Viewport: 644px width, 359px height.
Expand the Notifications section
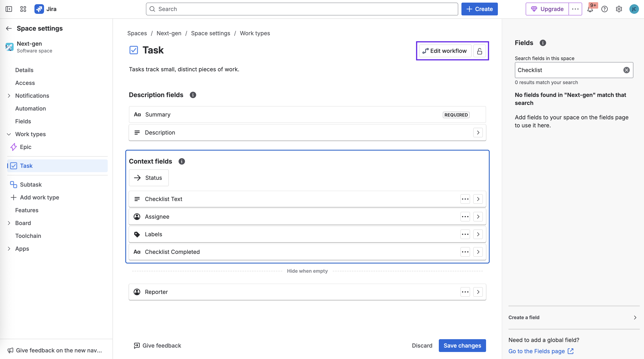(x=9, y=96)
